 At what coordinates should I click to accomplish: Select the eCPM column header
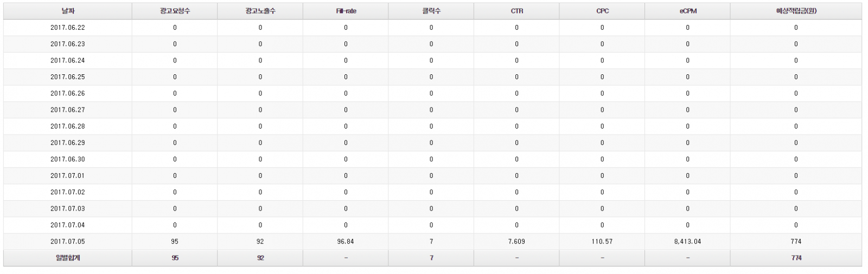click(688, 11)
